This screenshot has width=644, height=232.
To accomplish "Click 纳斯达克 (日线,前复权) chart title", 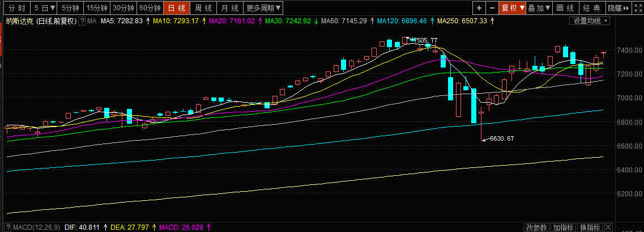I will (41, 21).
